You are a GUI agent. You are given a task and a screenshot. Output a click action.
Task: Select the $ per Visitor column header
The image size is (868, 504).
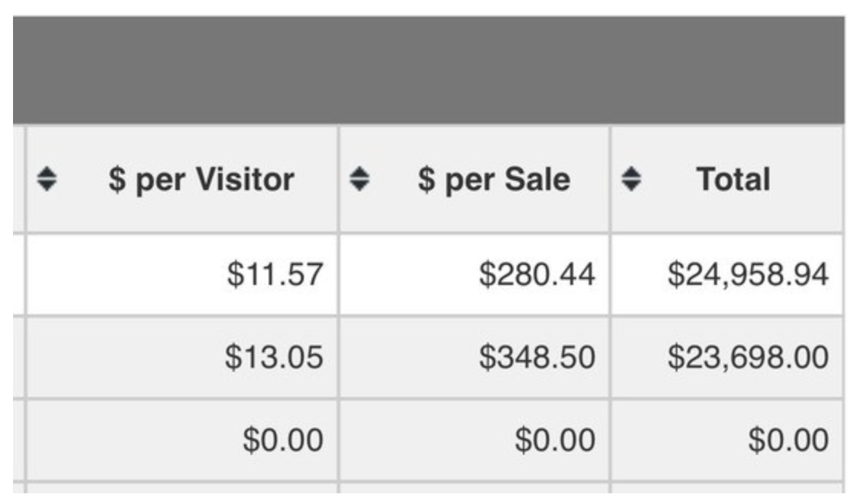tap(182, 179)
